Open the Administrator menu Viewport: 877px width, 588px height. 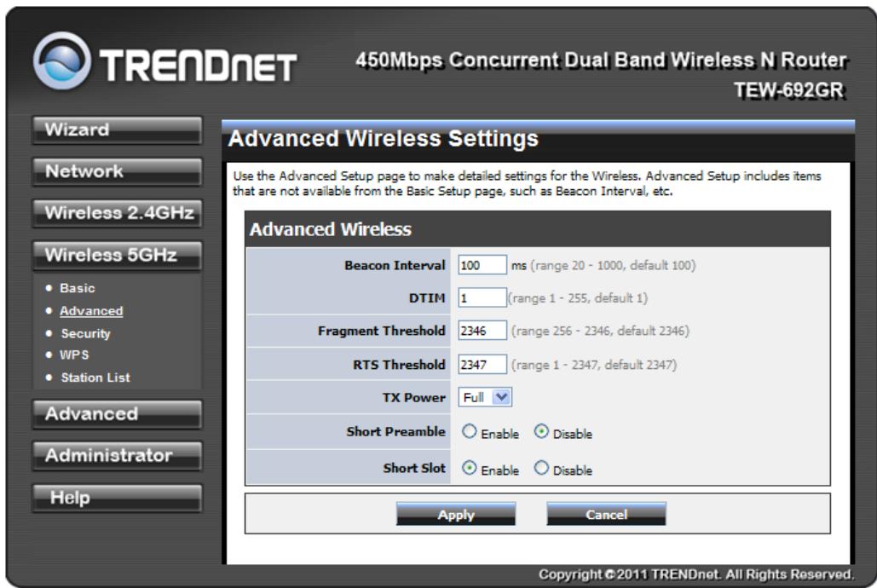[117, 455]
